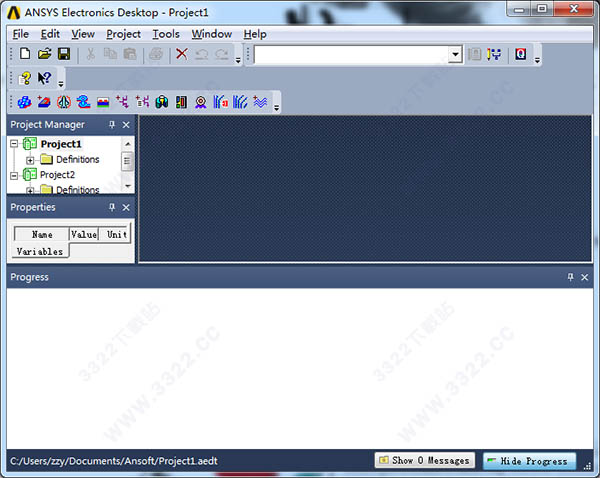Insert Circuit design with the purple schematic icon
This screenshot has width=600, height=478.
[122, 102]
